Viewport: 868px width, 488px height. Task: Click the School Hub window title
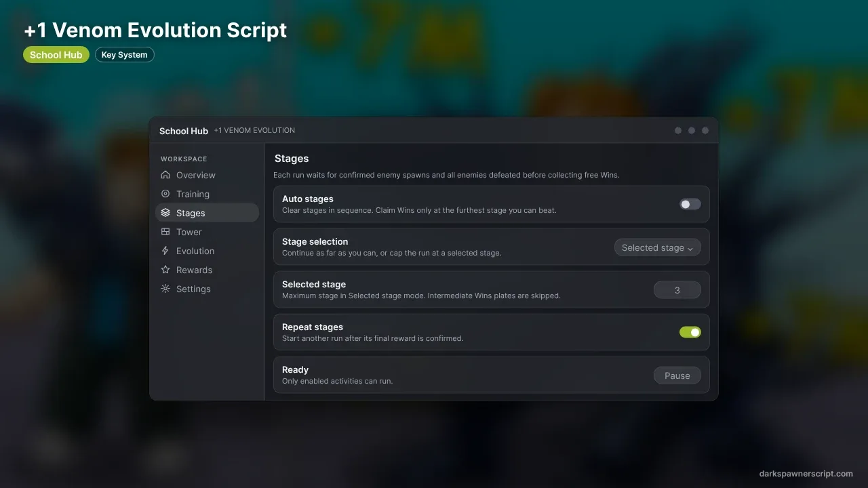click(x=184, y=131)
